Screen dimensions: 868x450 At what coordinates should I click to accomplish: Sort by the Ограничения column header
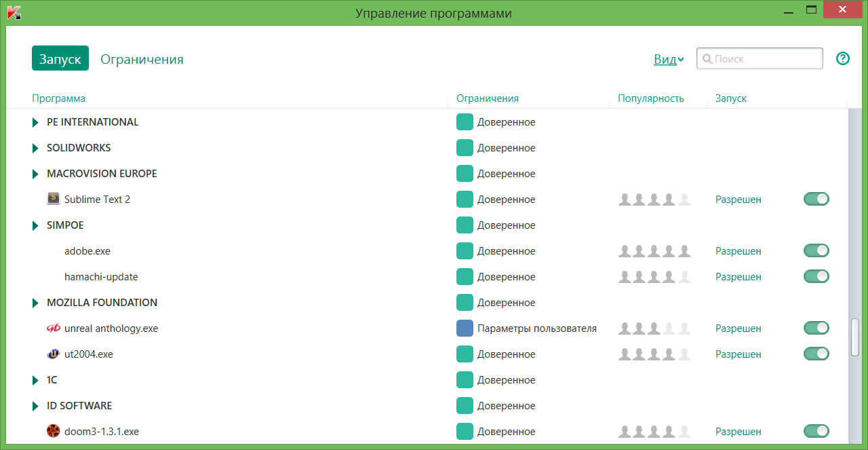coord(488,98)
